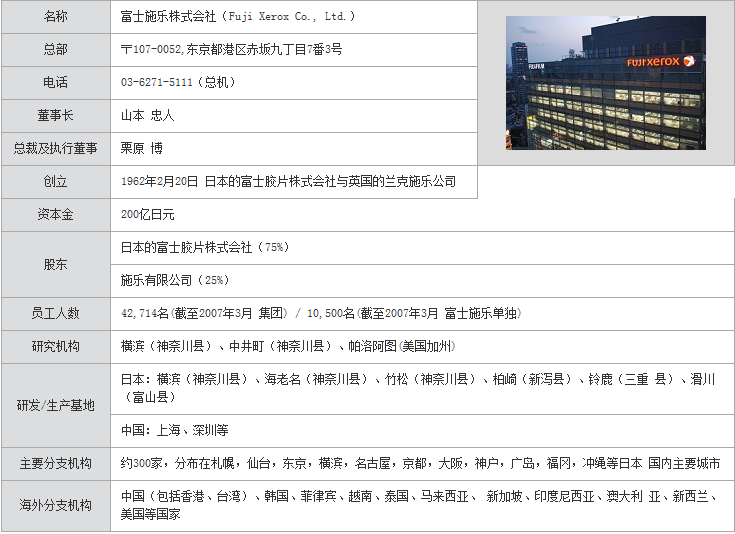735x534 pixels.
Task: Click the value 200亿日元
Action: click(148, 215)
